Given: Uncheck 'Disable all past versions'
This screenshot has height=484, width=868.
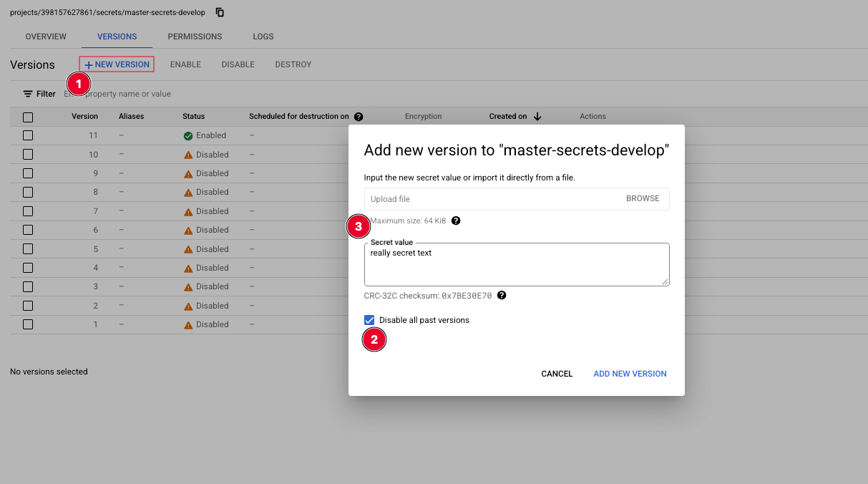Looking at the screenshot, I should (369, 319).
